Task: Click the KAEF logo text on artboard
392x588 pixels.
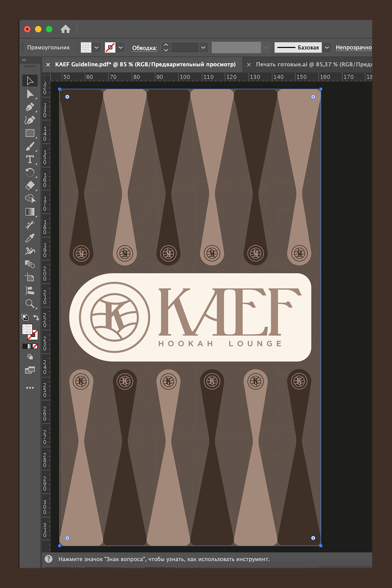Action: coord(230,312)
